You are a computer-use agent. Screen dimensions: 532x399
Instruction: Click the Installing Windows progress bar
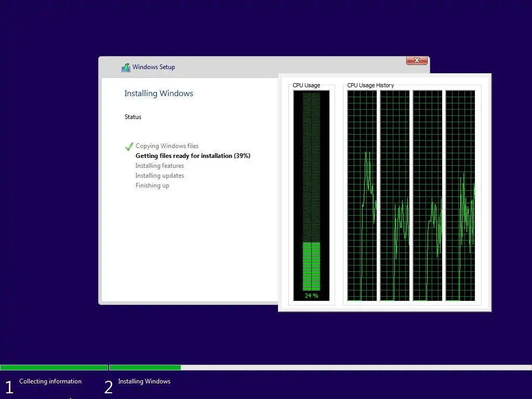click(x=320, y=367)
